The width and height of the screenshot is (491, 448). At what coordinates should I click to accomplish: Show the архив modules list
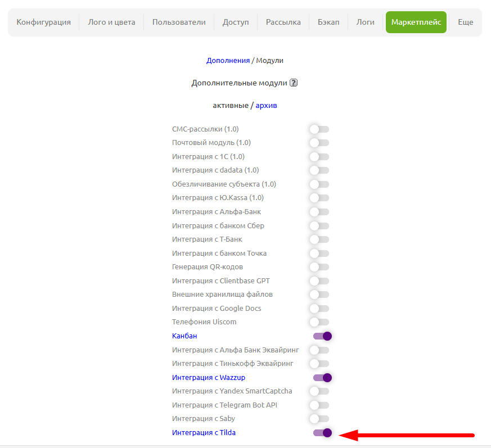point(266,105)
